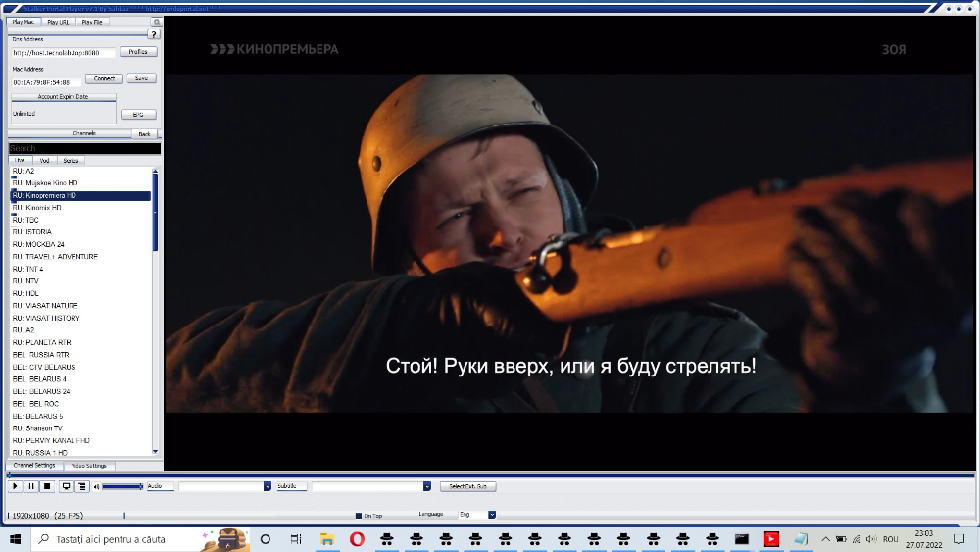Mute audio with the speaker icon

click(x=97, y=487)
